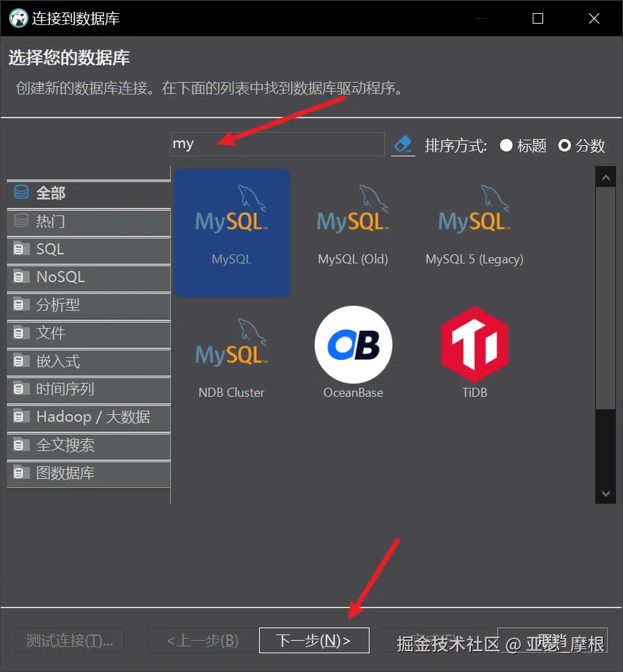Open the 分析型 category
Image resolution: width=623 pixels, height=672 pixels.
89,305
